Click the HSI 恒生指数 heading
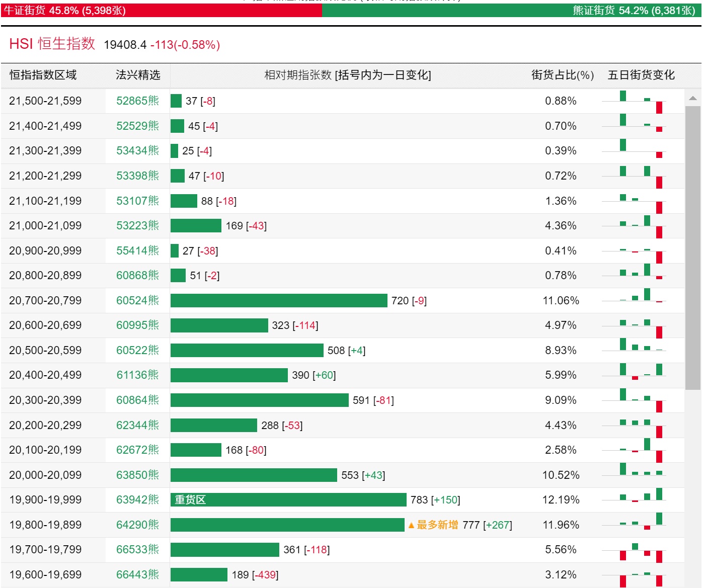Screen dimensions: 703x588 (x=52, y=44)
